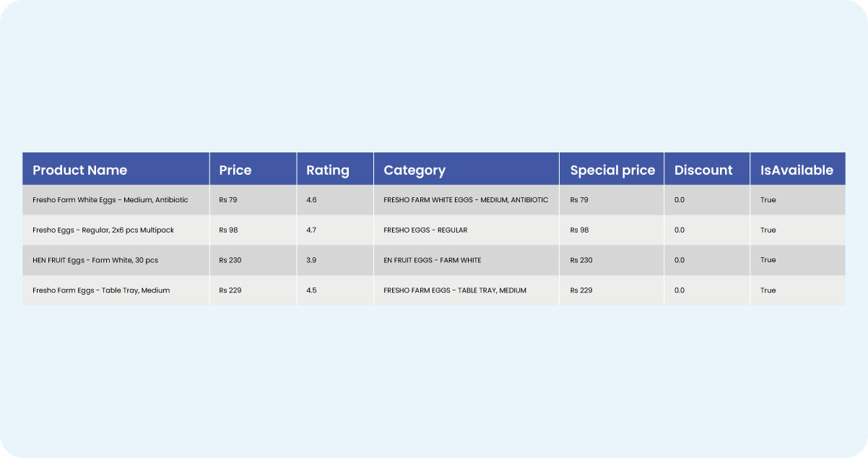The image size is (868, 458).
Task: Select HEN FRUIT Eggs Farm White, 30 pcs
Action: 95,260
